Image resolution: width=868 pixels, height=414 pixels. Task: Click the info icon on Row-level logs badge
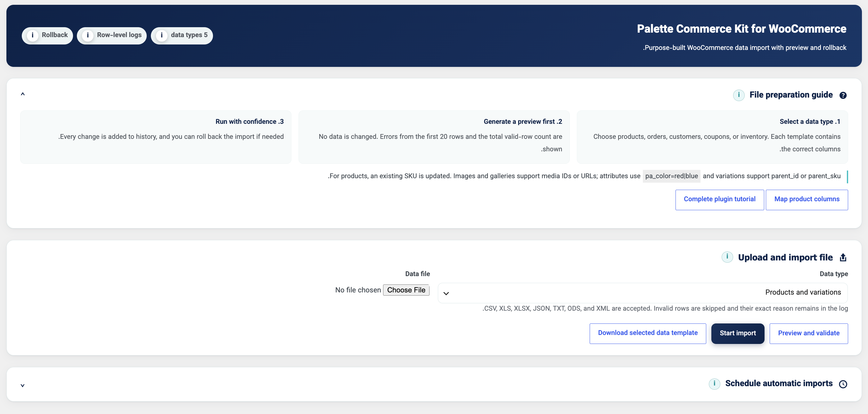pos(88,35)
